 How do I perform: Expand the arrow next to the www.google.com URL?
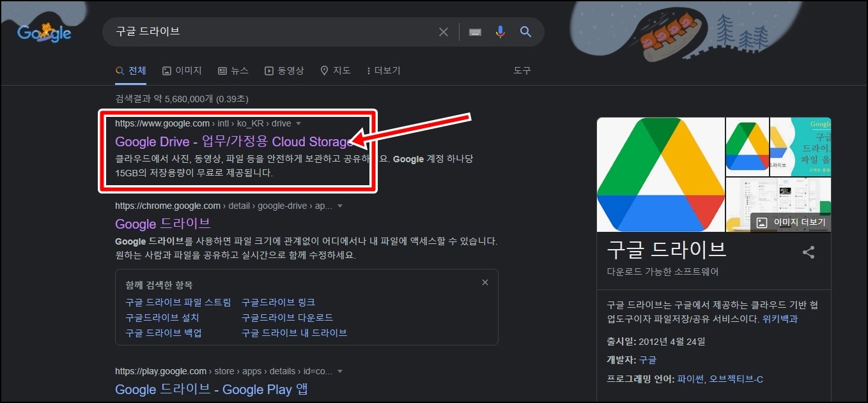[298, 123]
